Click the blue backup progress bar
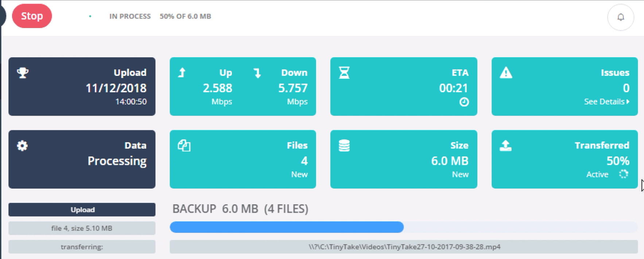This screenshot has height=259, width=644. 287,227
